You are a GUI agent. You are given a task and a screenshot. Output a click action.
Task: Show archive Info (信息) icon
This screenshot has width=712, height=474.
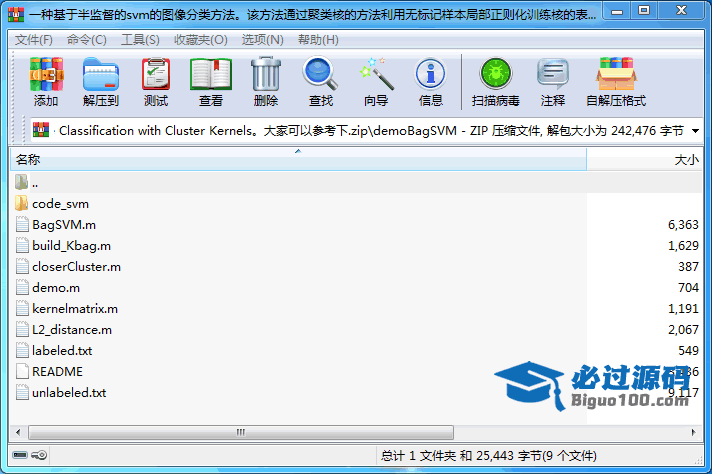[430, 74]
